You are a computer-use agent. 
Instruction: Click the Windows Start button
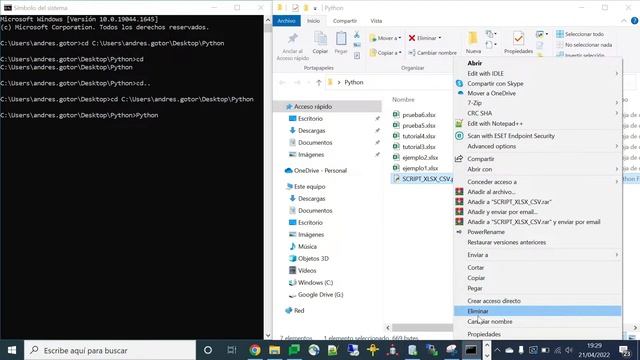point(12,350)
